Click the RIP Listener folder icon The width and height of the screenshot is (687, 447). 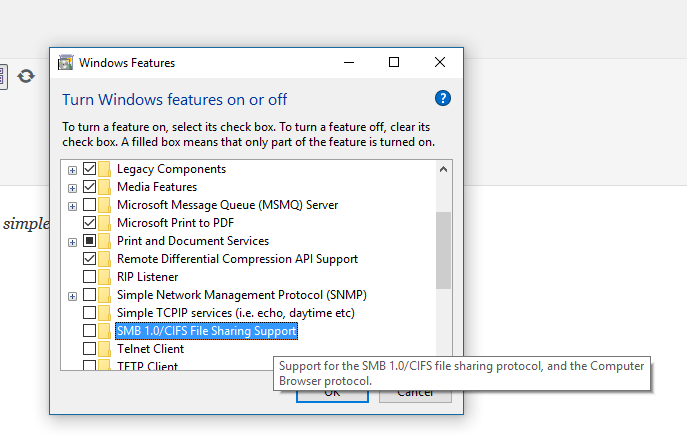tap(105, 277)
